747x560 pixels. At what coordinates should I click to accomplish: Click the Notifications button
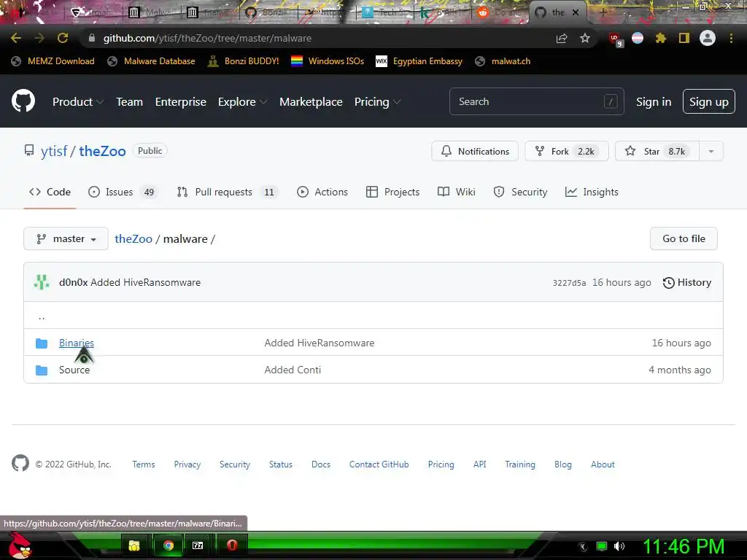(475, 152)
